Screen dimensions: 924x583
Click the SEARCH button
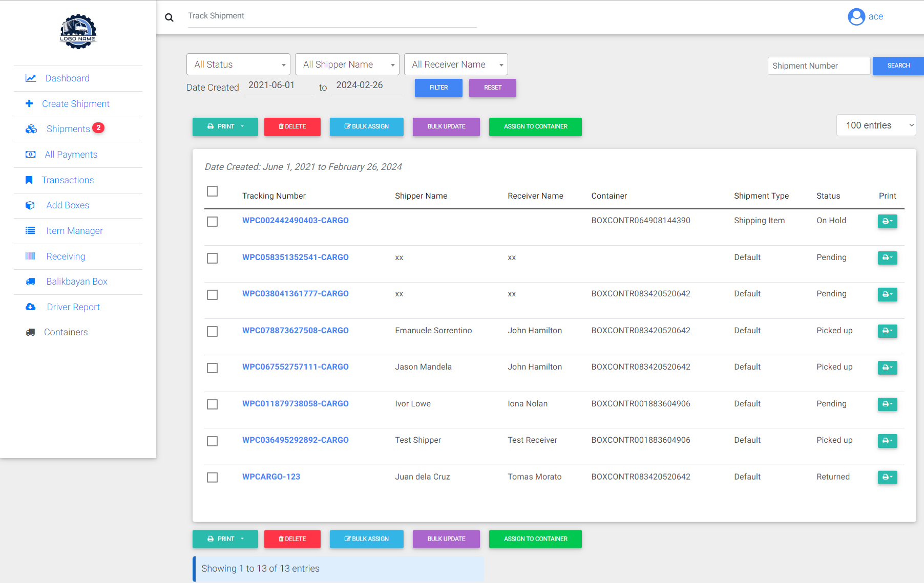(898, 66)
